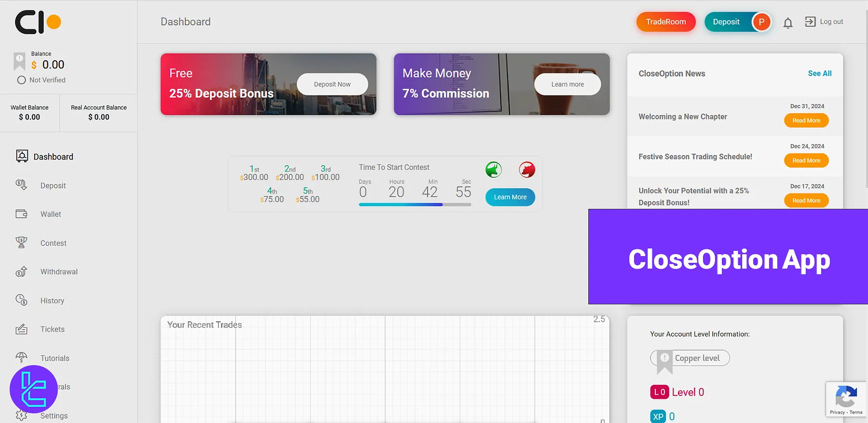
Task: Click the Deposit coin icon in sidebar
Action: tap(21, 185)
